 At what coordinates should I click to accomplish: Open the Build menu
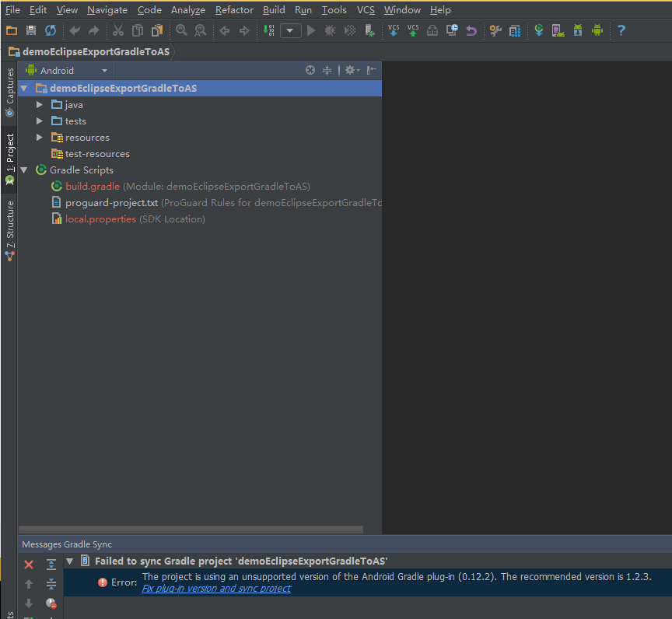coord(274,10)
